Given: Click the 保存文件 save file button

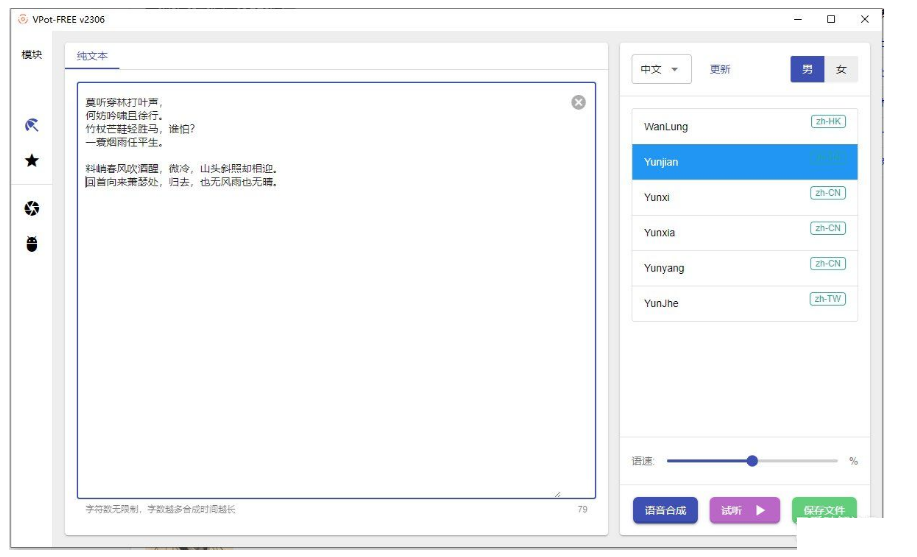Looking at the screenshot, I should [824, 510].
